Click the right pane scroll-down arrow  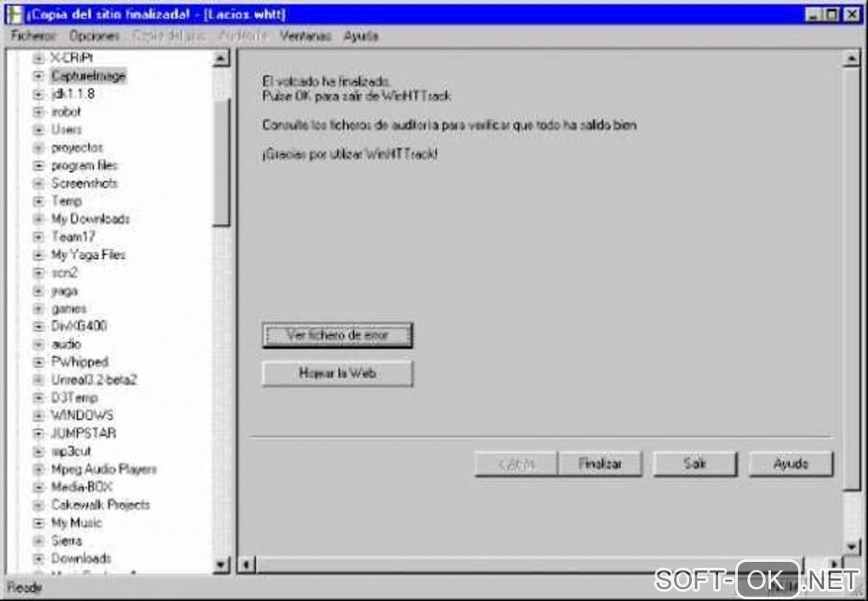851,547
